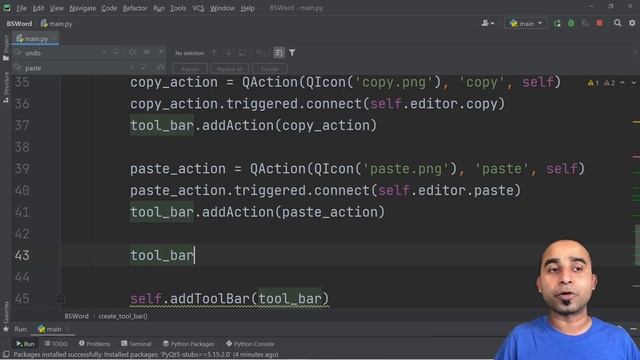Viewport: 640px width, 360px height.
Task: Click the select all occurrences icon
Action: tap(242, 53)
